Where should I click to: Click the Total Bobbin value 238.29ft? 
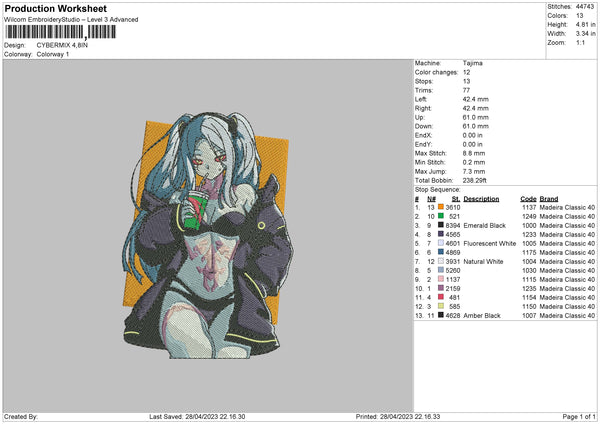pos(474,180)
